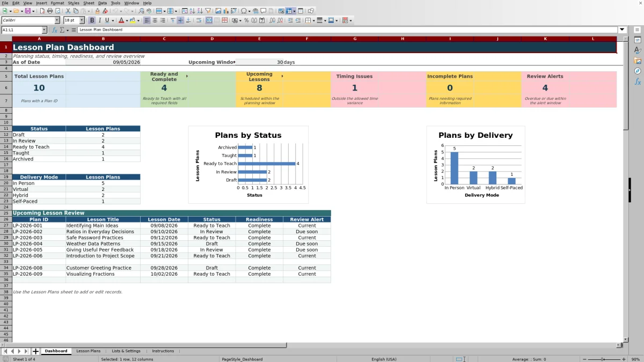The image size is (644, 362).
Task: Toggle Underline formatting
Action: [107, 20]
